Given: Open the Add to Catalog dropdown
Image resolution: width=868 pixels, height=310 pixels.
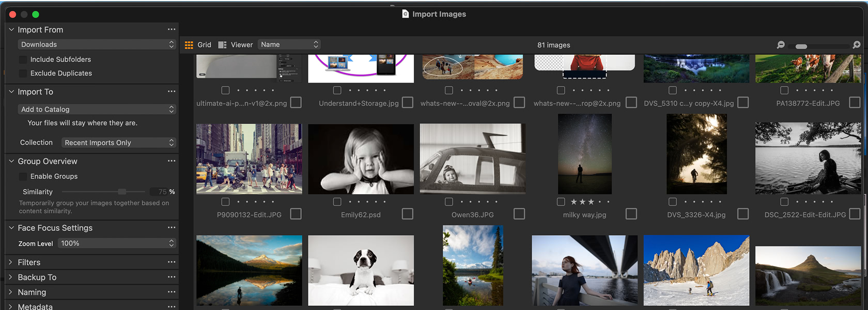Looking at the screenshot, I should 97,110.
